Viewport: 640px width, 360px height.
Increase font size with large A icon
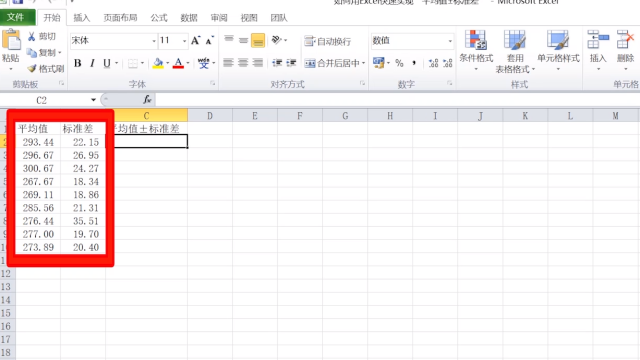(x=196, y=40)
